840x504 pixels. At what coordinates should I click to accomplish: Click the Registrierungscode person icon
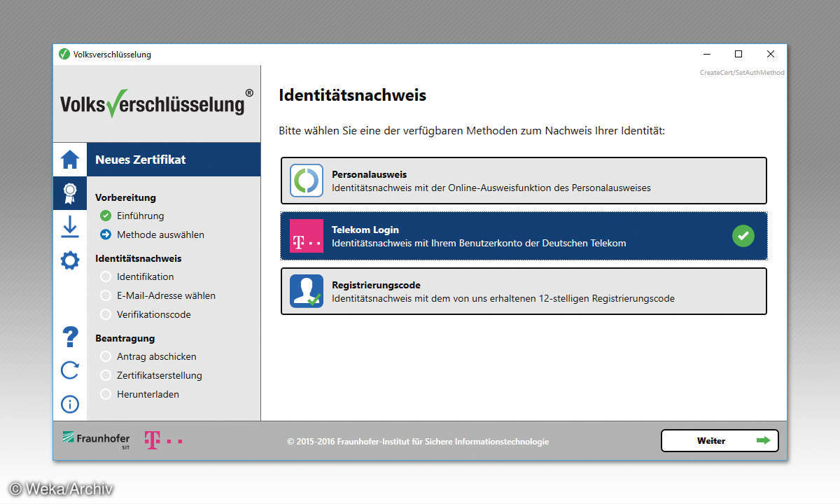pyautogui.click(x=307, y=291)
